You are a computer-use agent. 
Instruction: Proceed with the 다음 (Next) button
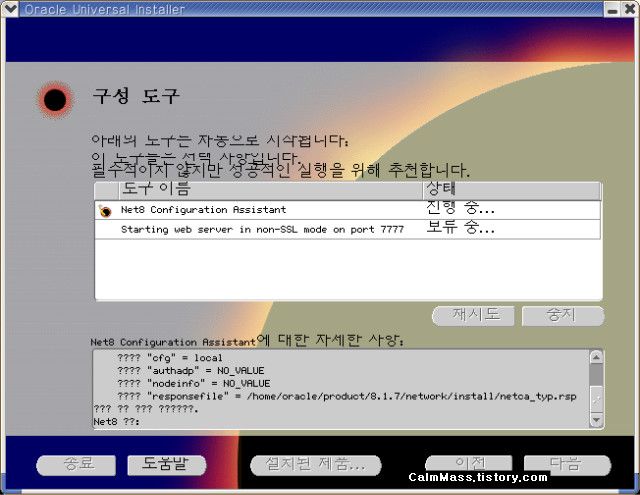click(567, 465)
